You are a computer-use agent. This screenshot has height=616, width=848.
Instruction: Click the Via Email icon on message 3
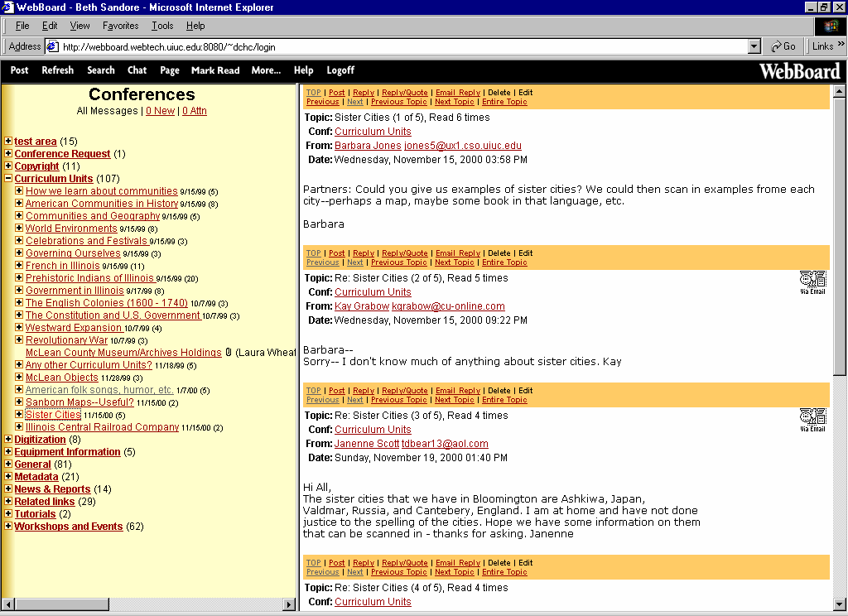(812, 418)
